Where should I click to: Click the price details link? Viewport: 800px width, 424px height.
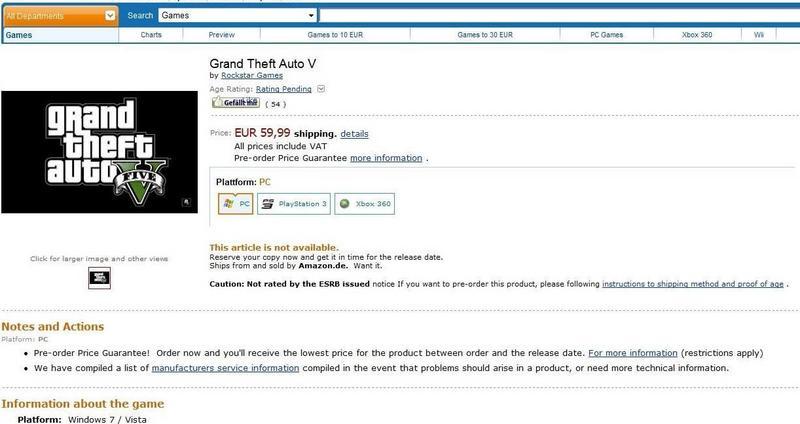[355, 134]
